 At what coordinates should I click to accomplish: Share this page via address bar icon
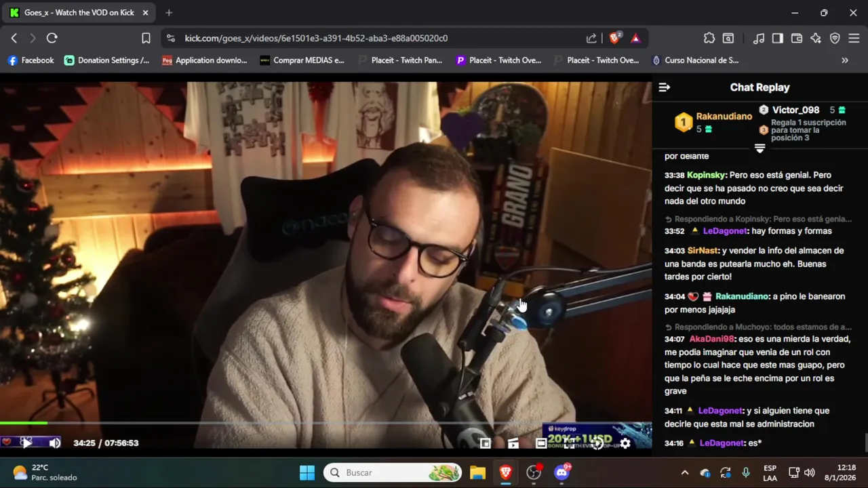coord(591,38)
